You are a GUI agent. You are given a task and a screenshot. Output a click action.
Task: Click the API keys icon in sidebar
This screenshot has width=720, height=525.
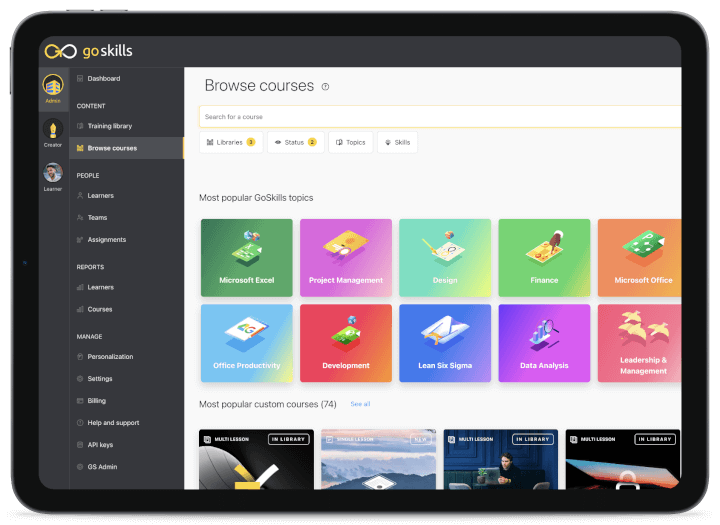pyautogui.click(x=80, y=445)
